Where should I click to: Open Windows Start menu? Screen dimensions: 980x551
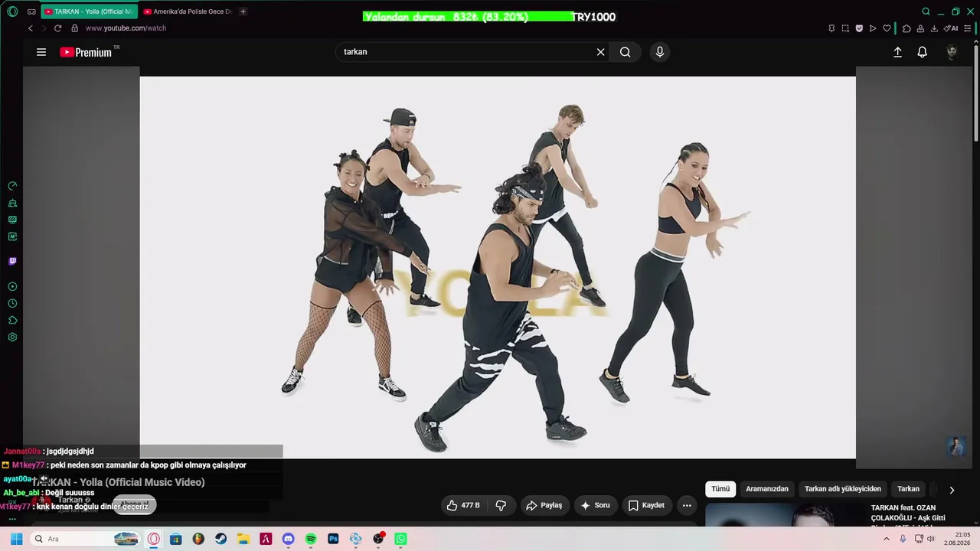pyautogui.click(x=16, y=539)
